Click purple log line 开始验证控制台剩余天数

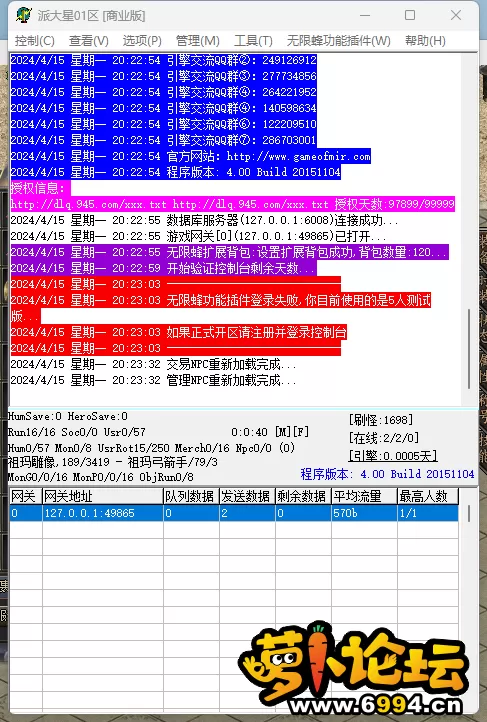(x=163, y=268)
